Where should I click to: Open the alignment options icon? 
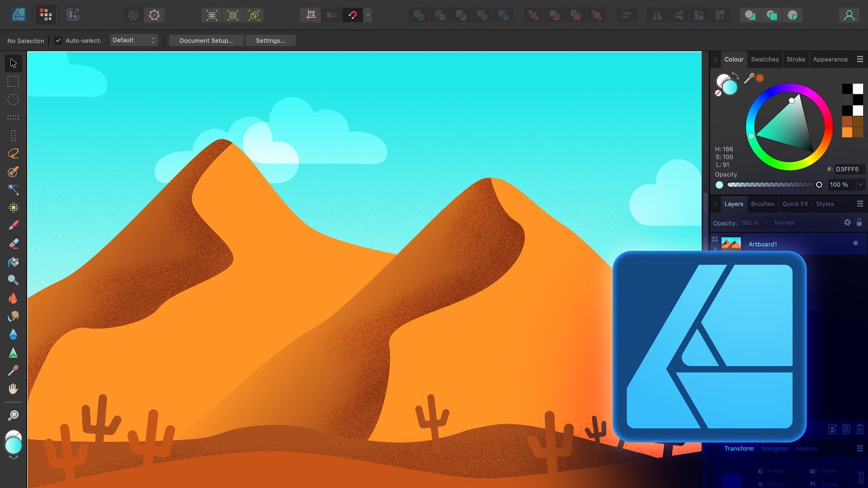coord(627,15)
